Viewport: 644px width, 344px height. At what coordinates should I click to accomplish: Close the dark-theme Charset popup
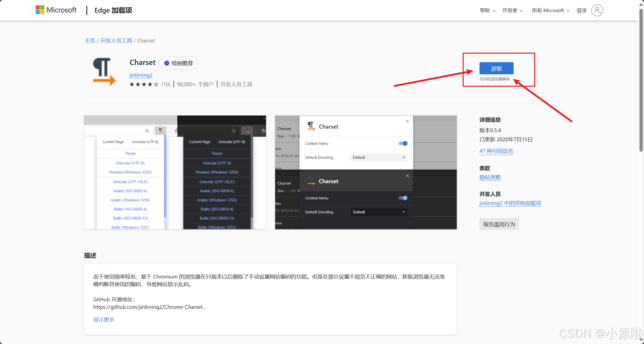(407, 176)
